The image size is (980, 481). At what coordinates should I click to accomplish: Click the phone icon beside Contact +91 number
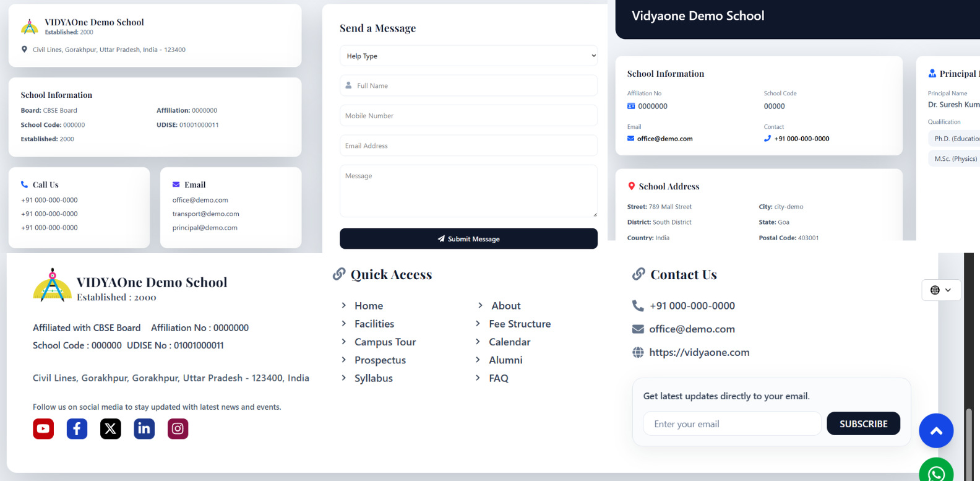tap(767, 139)
